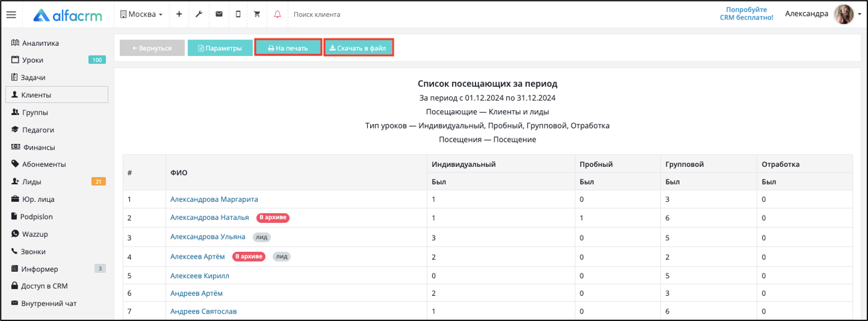Screen dimensions: 868x321
Task: Open the envelope mail icon
Action: pyautogui.click(x=219, y=15)
